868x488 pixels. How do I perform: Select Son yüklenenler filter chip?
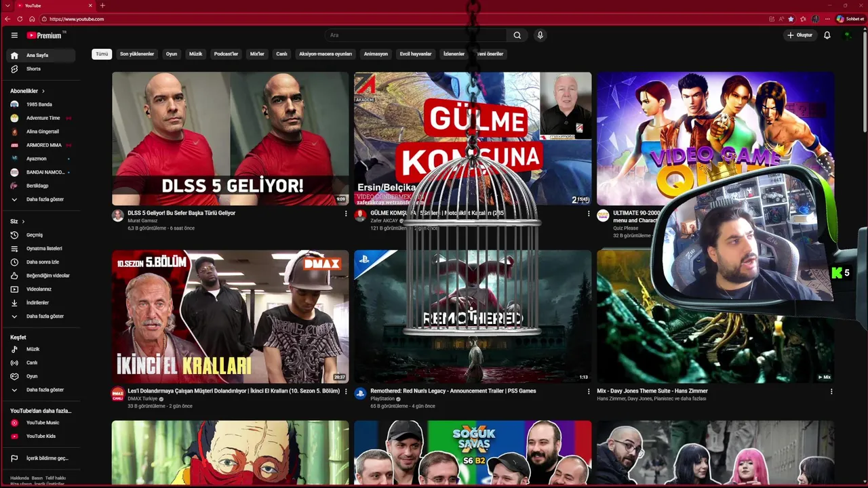137,54
